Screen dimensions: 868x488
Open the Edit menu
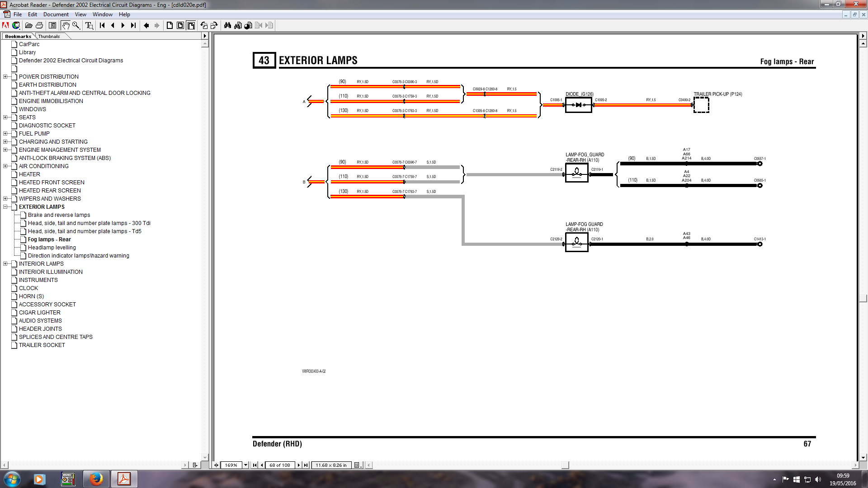click(x=33, y=14)
